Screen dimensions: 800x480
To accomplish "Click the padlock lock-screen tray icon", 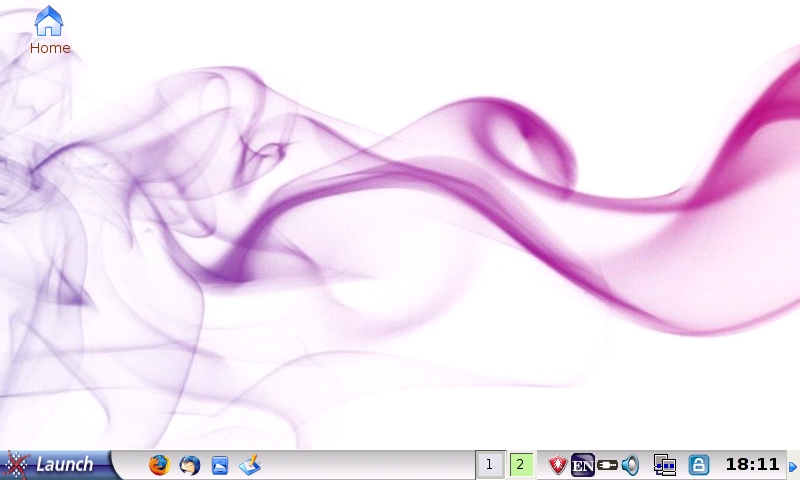I will 698,465.
